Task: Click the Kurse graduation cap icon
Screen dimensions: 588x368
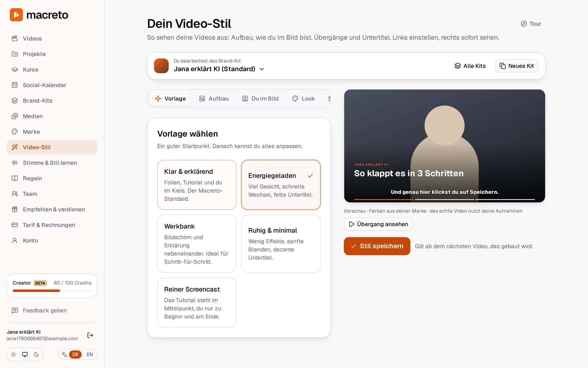Action: (15, 70)
